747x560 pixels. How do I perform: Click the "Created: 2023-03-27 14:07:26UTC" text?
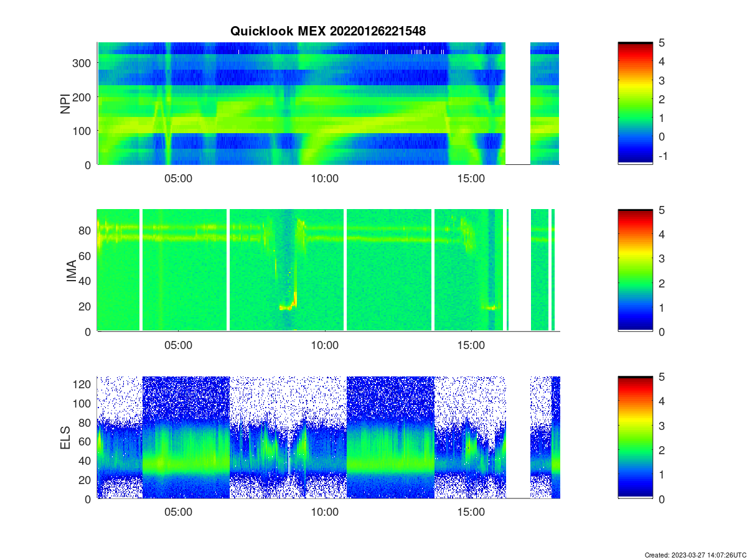coord(695,554)
